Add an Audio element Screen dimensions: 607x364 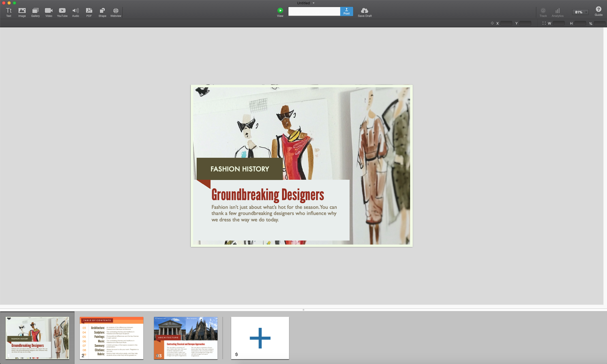(76, 12)
